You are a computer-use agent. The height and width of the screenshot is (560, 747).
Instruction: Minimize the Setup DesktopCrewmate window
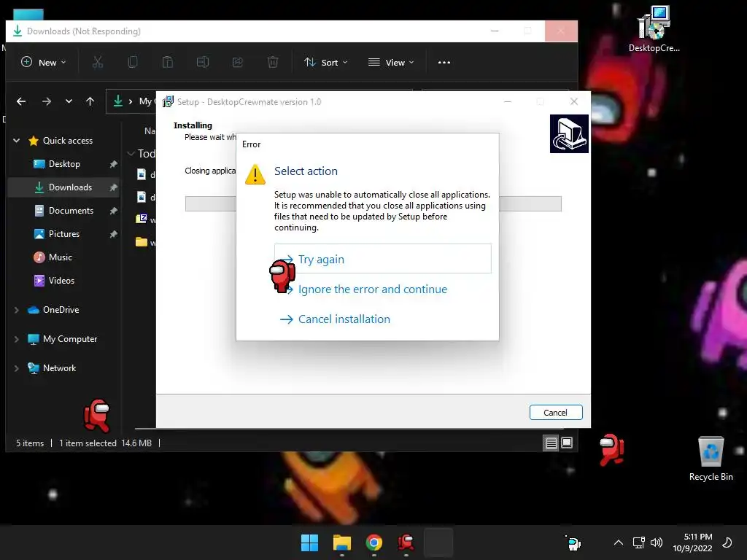(x=508, y=101)
